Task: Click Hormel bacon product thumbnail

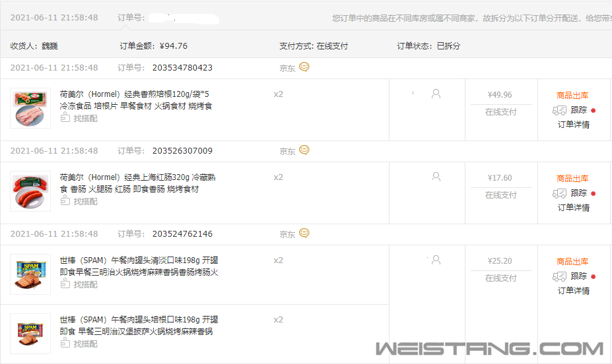Action: 30,108
